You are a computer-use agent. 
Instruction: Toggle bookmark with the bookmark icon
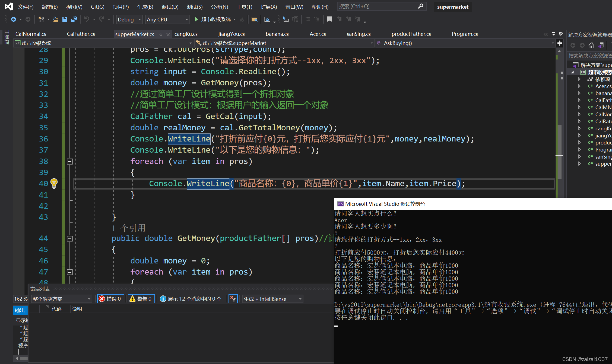click(329, 19)
